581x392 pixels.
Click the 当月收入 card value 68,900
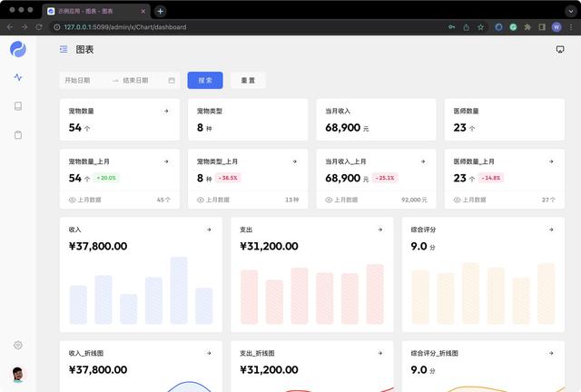tap(343, 127)
